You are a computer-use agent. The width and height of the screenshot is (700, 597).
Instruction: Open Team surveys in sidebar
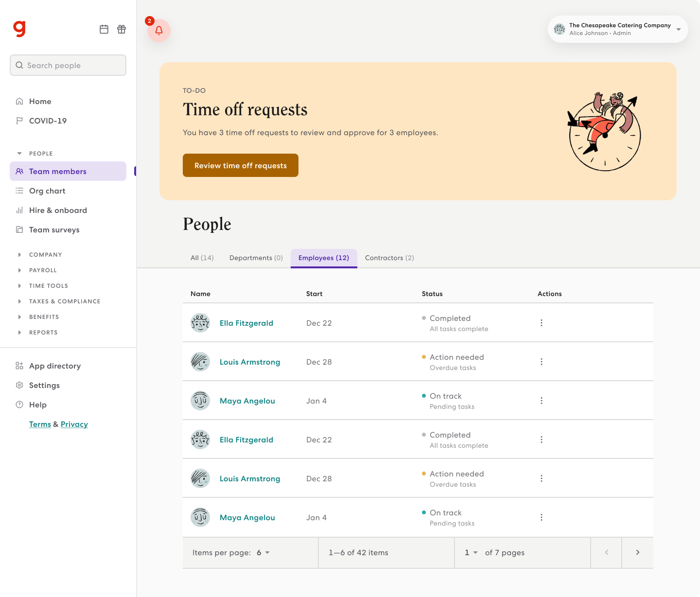click(68, 229)
